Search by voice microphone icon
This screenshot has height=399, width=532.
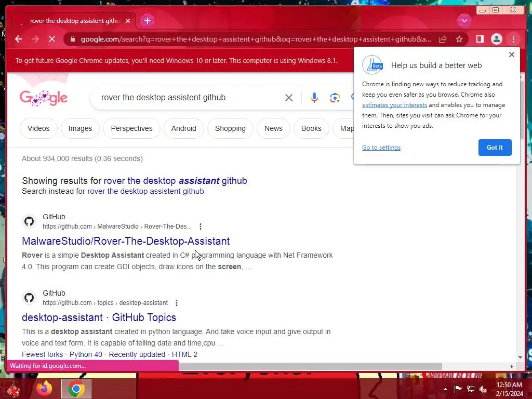click(314, 98)
